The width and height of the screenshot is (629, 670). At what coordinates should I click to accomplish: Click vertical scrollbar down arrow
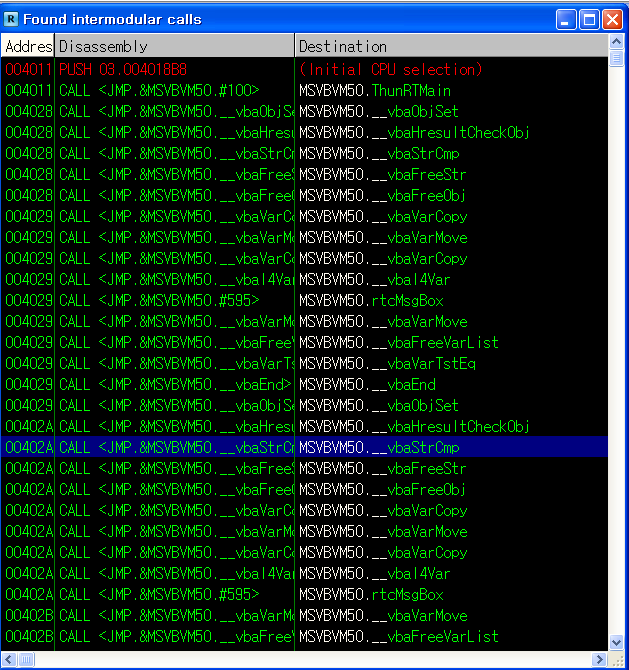(x=616, y=642)
